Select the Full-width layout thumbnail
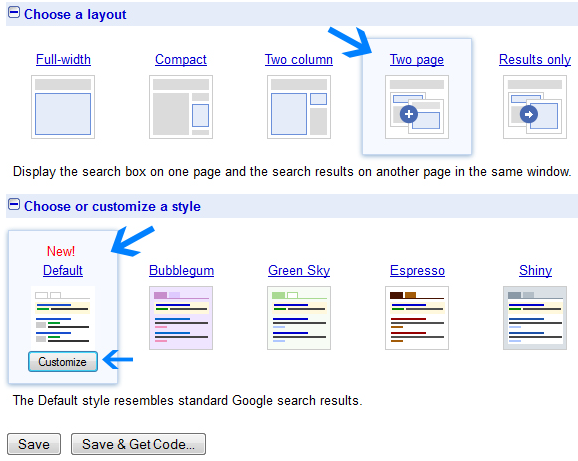Screen dimensions: 578x461 (63, 107)
